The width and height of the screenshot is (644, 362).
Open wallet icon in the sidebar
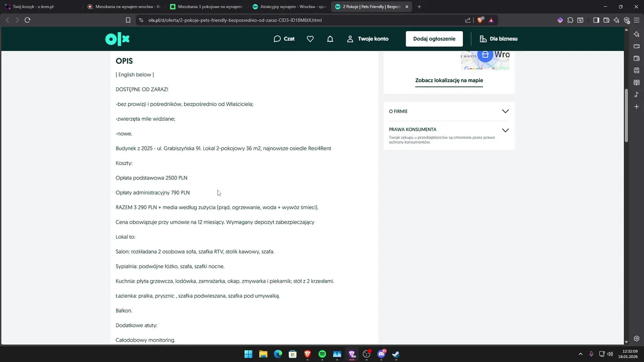coord(636,58)
